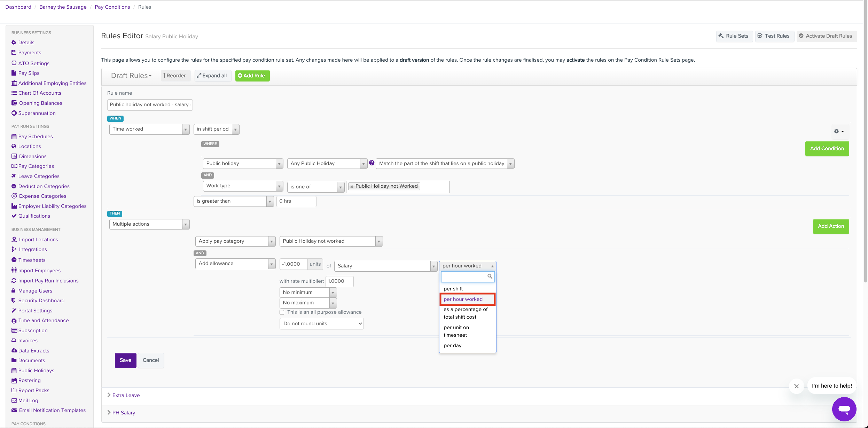Open the Do not round units dropdown
This screenshot has height=428, width=868.
click(x=321, y=324)
